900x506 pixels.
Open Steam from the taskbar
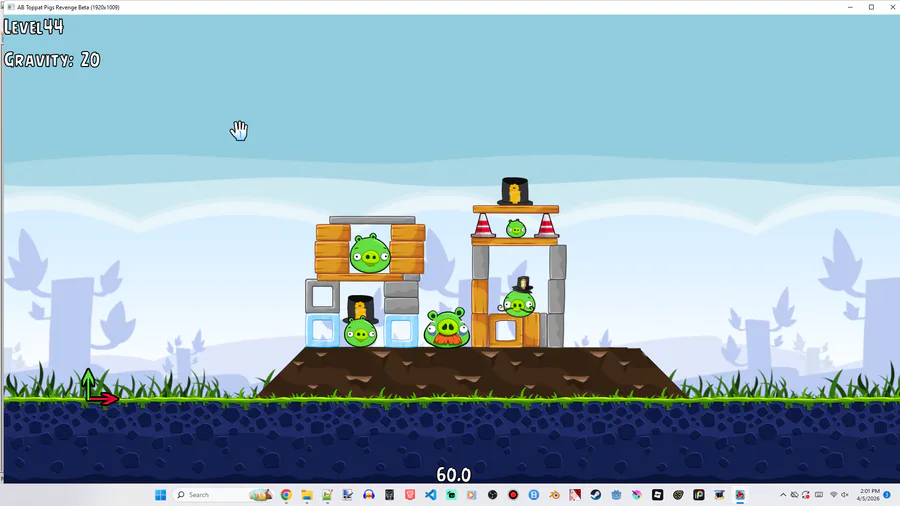click(596, 495)
